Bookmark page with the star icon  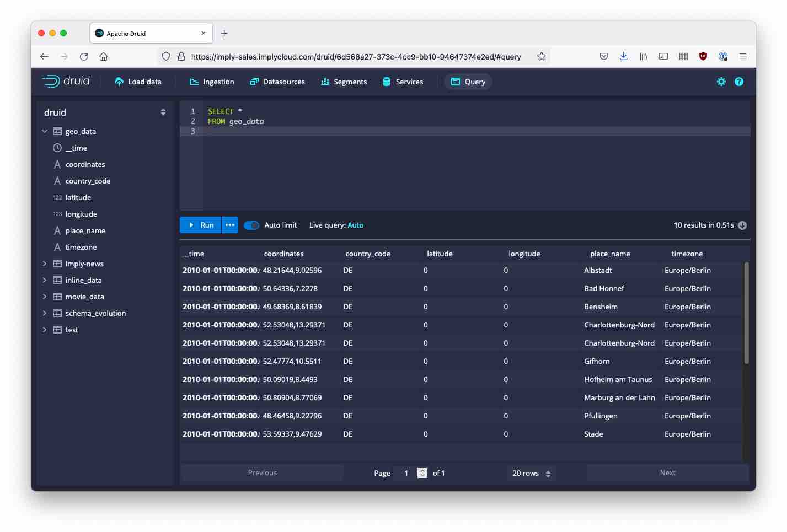[541, 56]
